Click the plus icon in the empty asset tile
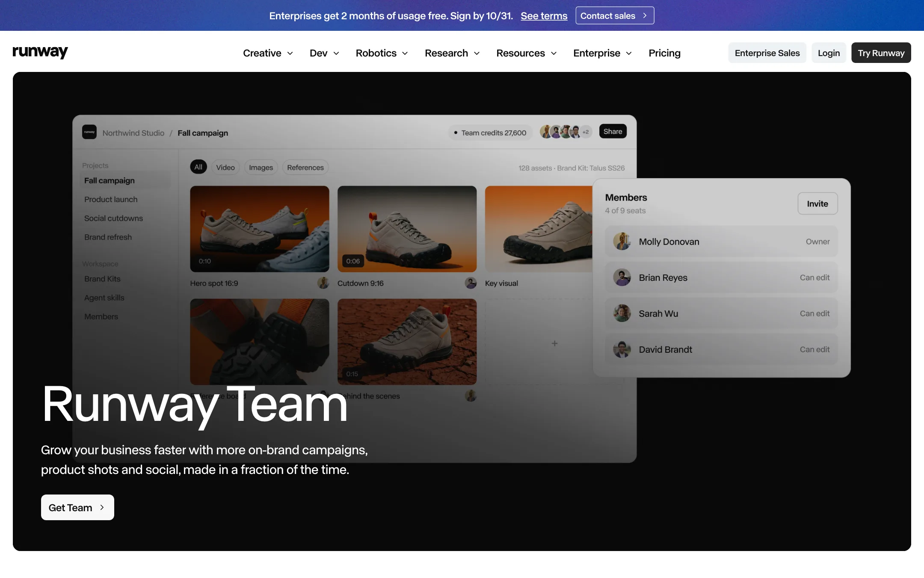Viewport: 924px width, 578px height. pyautogui.click(x=554, y=343)
